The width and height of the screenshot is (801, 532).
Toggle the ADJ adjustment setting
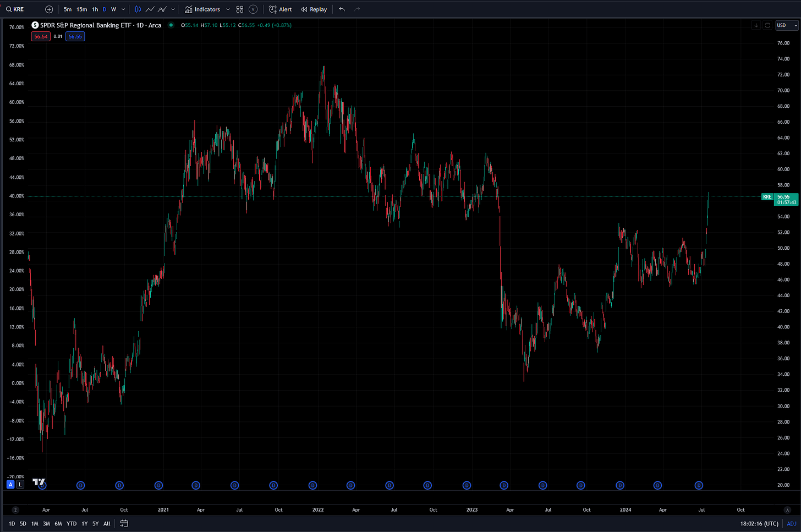click(x=791, y=524)
